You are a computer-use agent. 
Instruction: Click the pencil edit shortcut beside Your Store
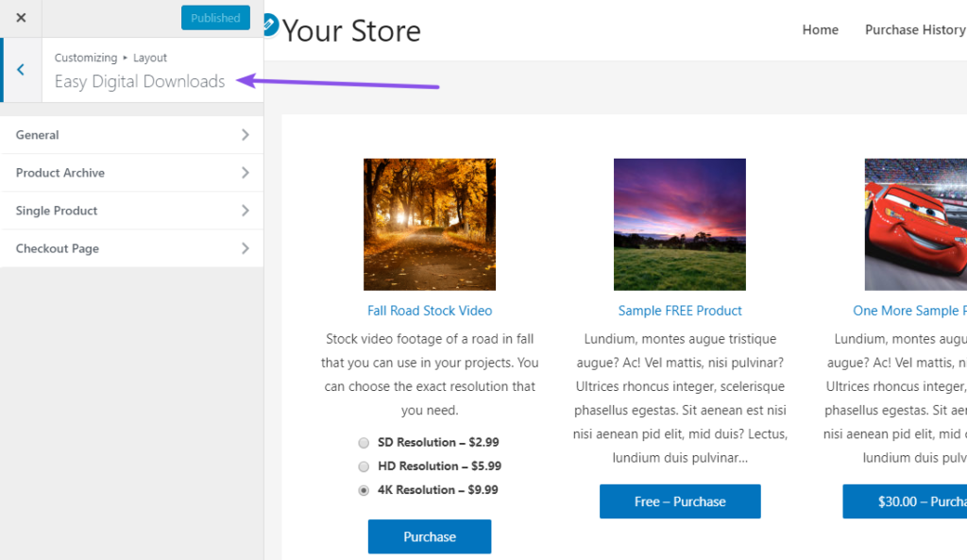(269, 25)
